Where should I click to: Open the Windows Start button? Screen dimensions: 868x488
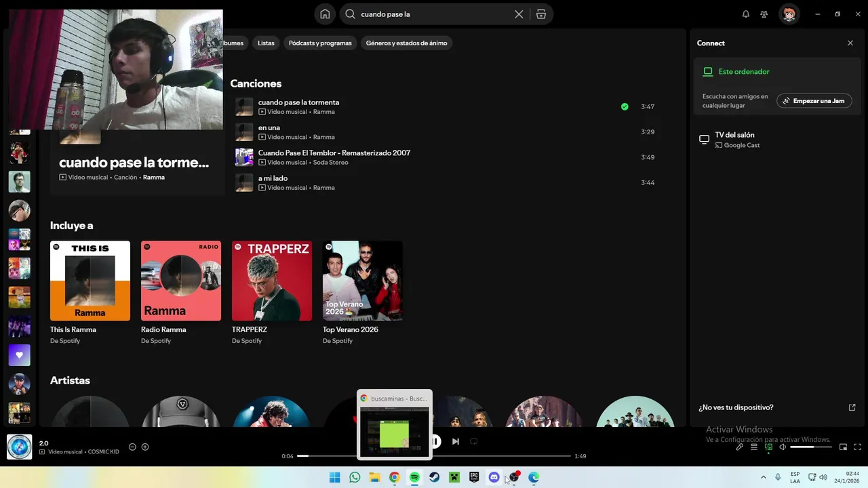click(335, 477)
